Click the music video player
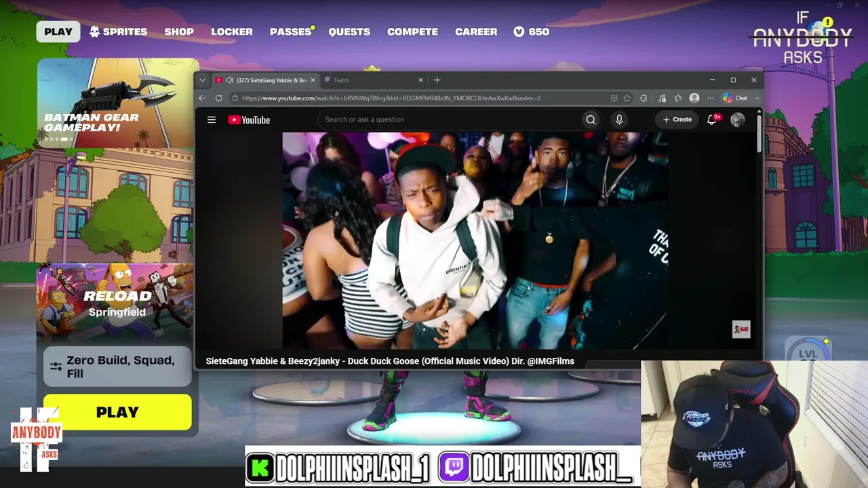 (475, 241)
